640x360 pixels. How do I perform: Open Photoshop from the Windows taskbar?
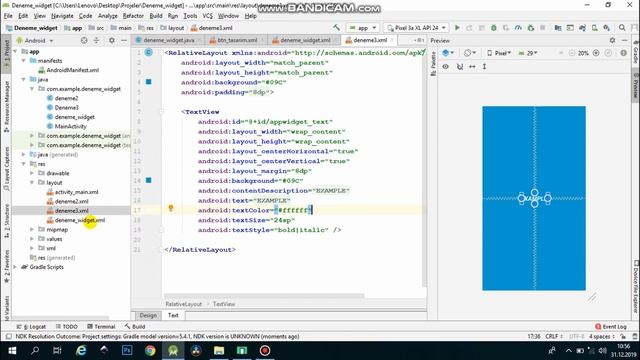[127, 351]
